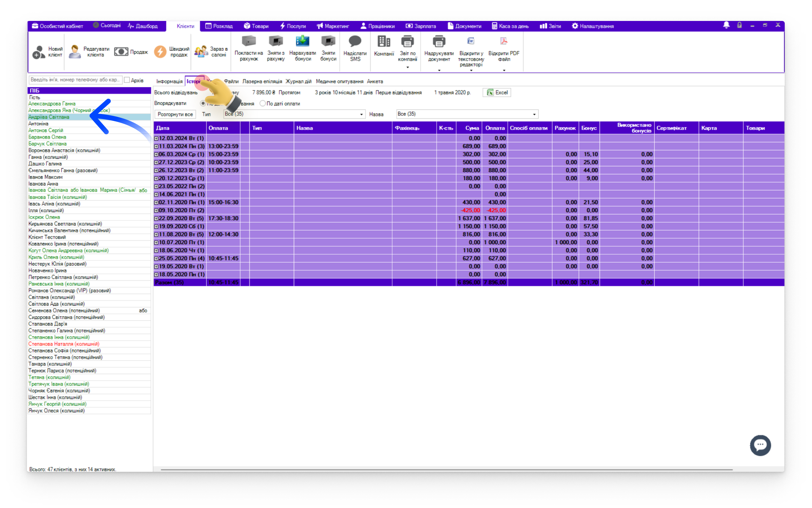Click the lock icon in title bar
This screenshot has height=508, width=812.
[740, 25]
